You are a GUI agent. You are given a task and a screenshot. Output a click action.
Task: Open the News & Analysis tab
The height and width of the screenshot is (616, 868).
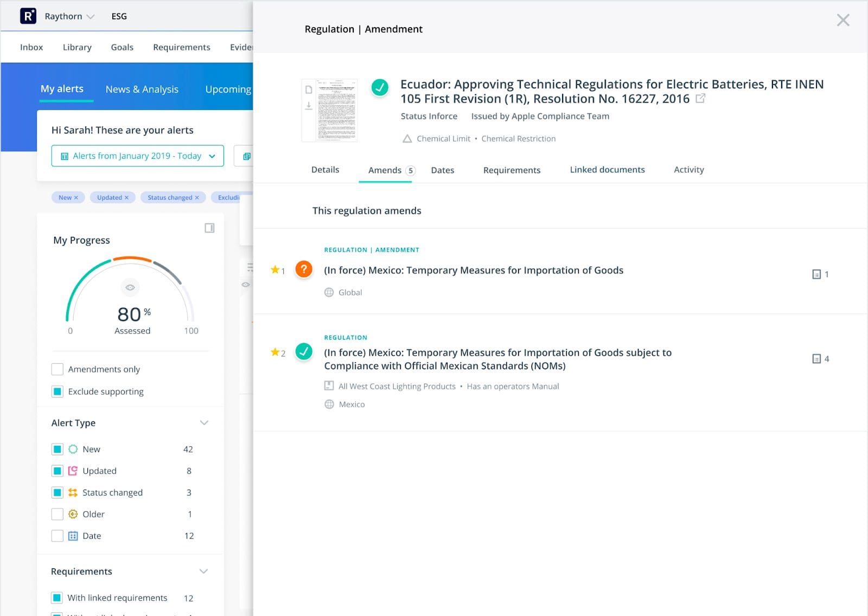[x=142, y=89]
